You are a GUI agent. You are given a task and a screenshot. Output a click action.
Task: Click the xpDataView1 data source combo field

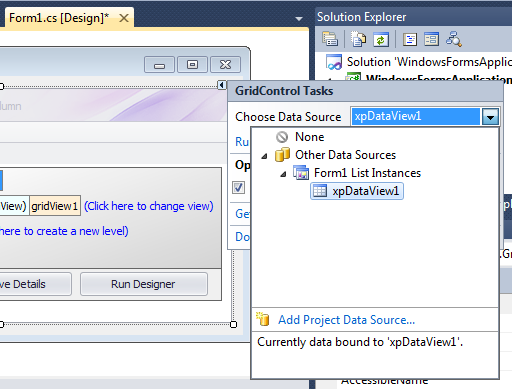click(416, 117)
